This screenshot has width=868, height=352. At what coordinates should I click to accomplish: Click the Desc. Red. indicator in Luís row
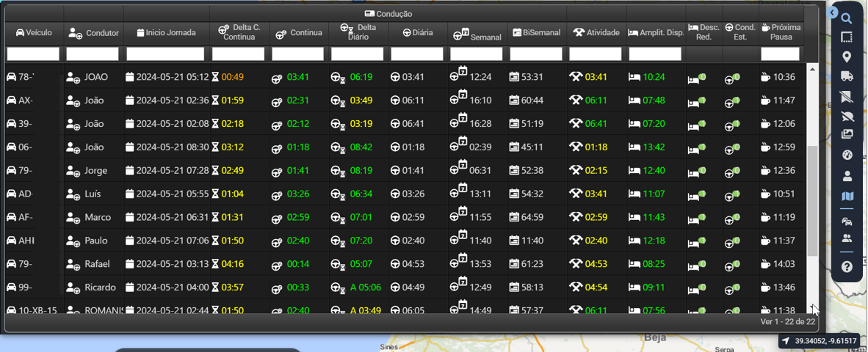tap(697, 194)
